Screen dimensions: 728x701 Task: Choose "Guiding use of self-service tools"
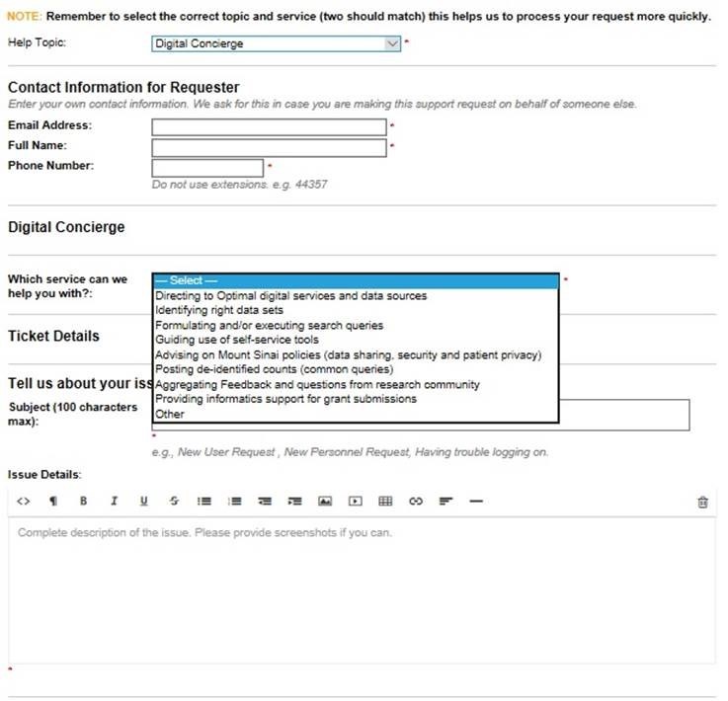237,340
